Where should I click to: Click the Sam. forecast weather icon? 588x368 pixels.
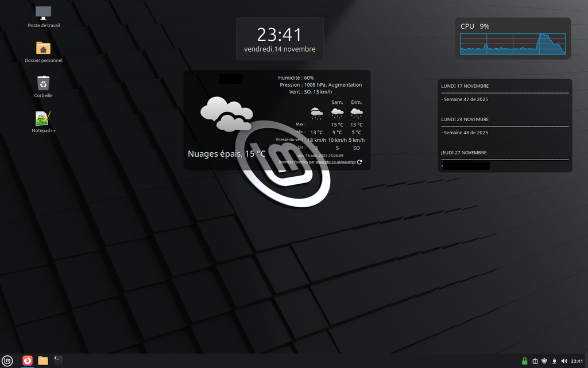[337, 113]
